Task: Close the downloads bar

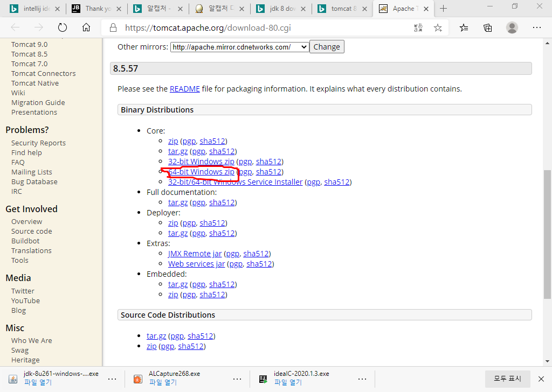Action: 541,379
